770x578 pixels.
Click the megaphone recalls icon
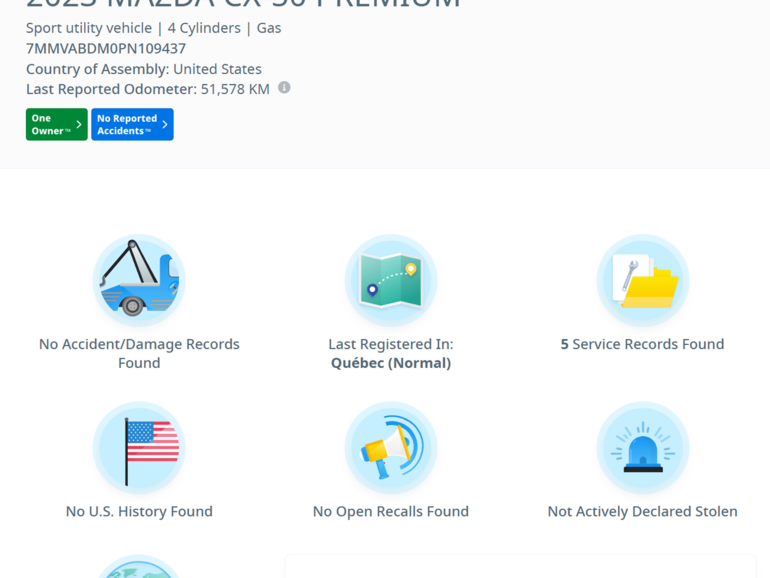391,449
